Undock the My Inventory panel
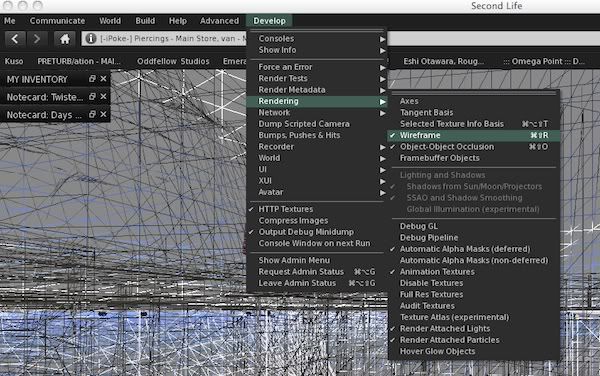The width and height of the screenshot is (600, 376). (92, 78)
